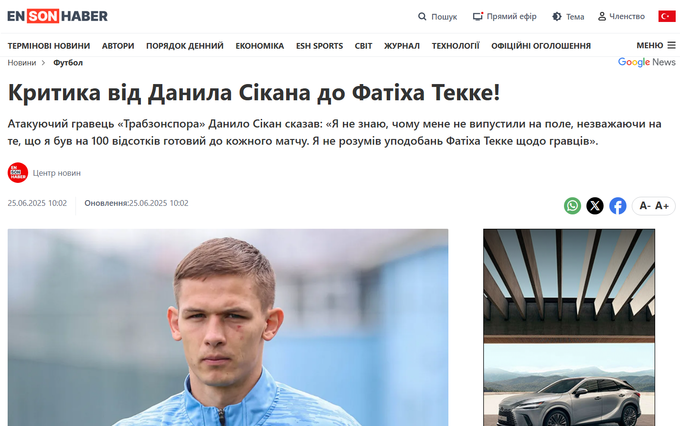
Task: Open the Центр новин author avatar
Action: pyautogui.click(x=18, y=173)
